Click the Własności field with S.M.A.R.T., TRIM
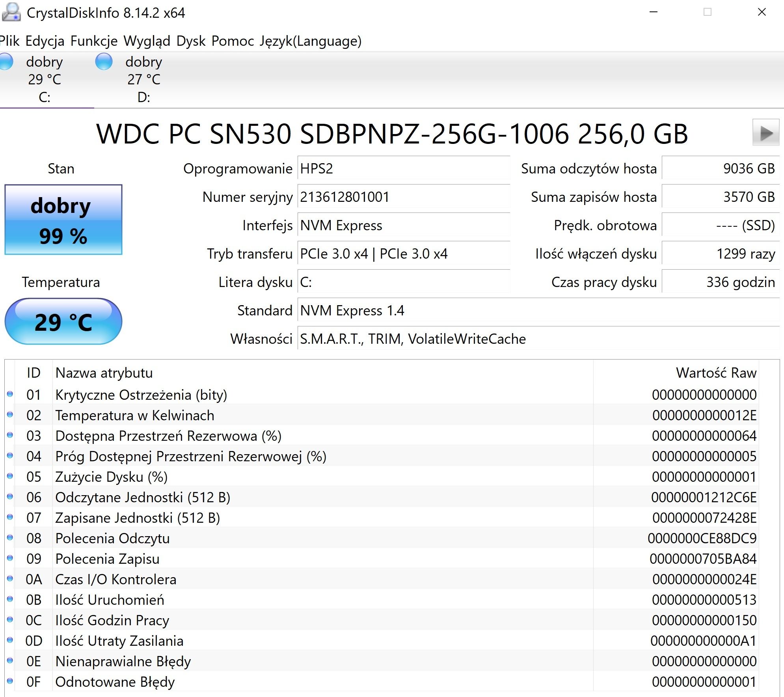The height and width of the screenshot is (697, 784). [538, 339]
